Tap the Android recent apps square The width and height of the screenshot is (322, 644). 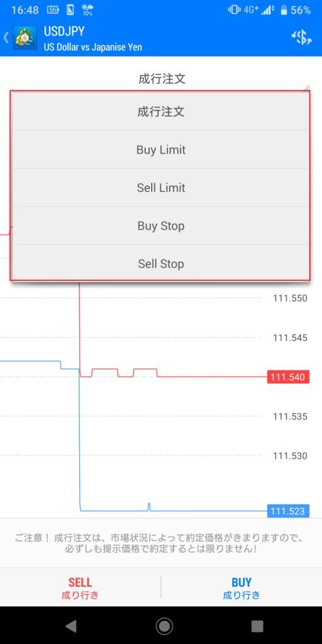click(x=257, y=626)
